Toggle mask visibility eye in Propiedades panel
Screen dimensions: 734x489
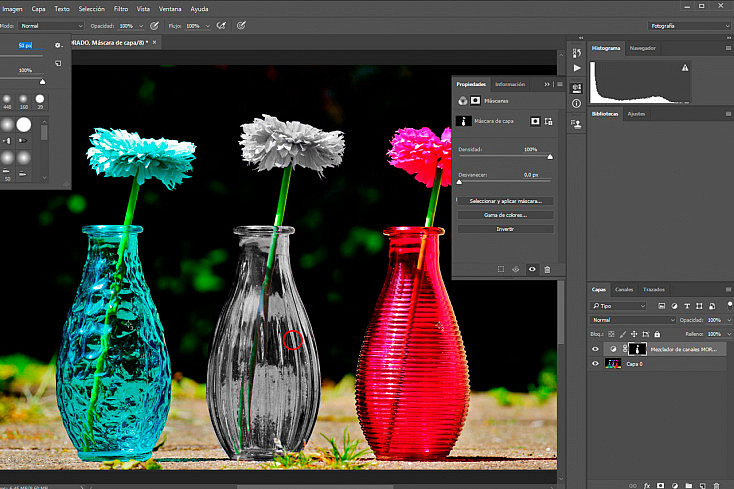click(x=532, y=269)
